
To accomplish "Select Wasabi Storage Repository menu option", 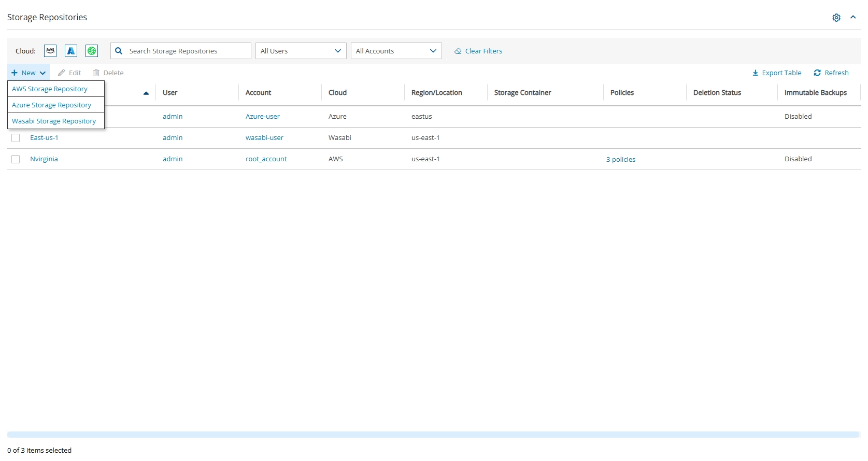I will [x=54, y=121].
